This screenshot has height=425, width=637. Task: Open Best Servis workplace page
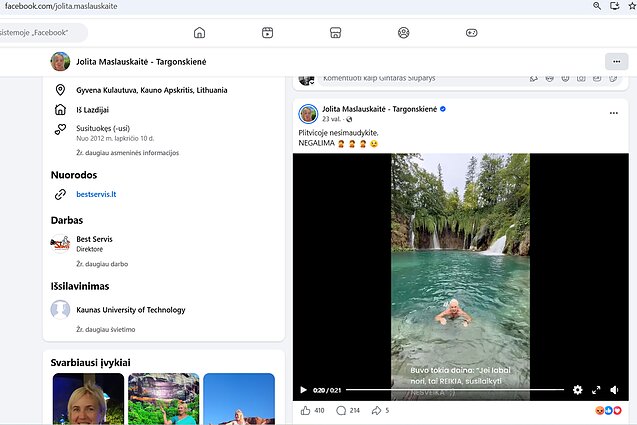[94, 239]
